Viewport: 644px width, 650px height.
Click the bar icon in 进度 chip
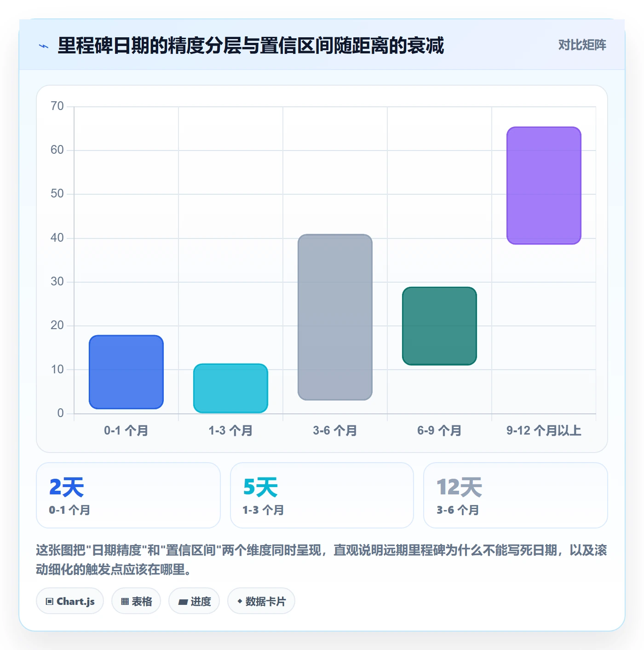[x=183, y=602]
